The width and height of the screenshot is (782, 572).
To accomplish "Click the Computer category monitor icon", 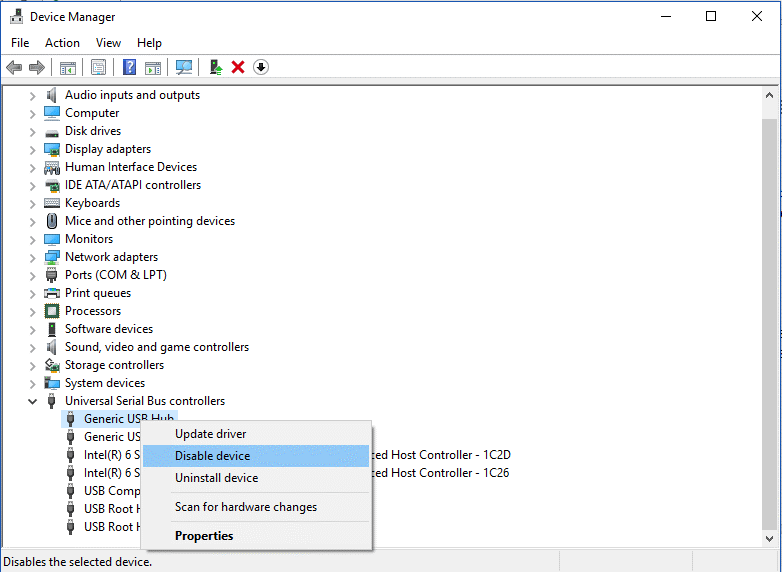I will pyautogui.click(x=52, y=113).
